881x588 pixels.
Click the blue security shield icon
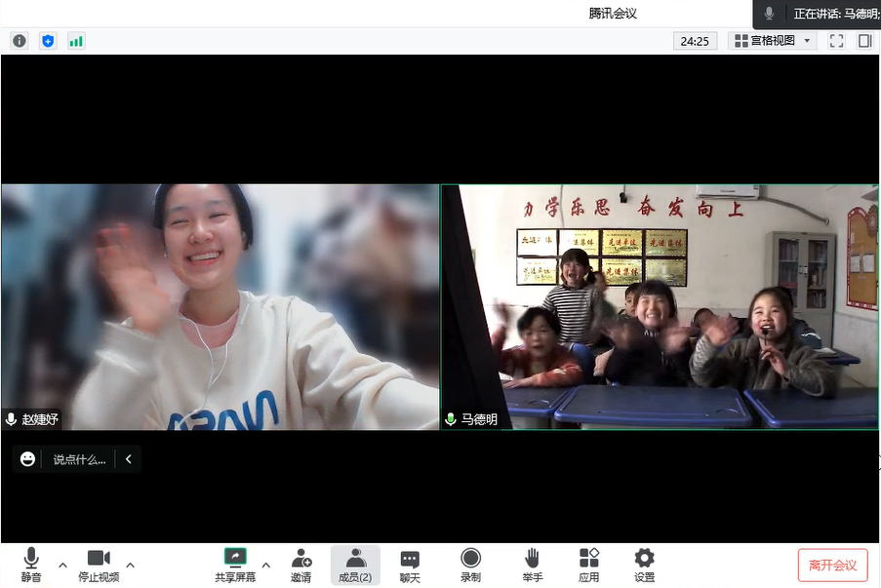[48, 41]
